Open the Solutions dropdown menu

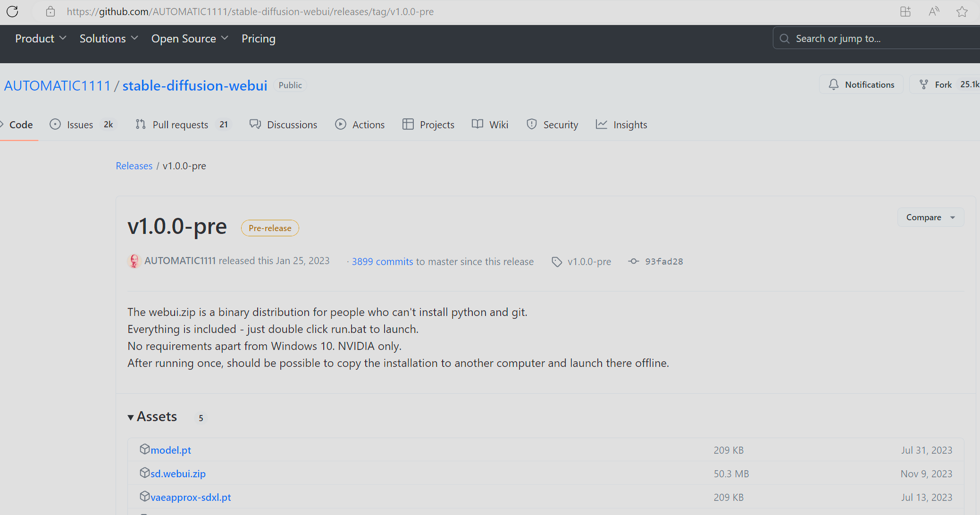[x=109, y=39]
